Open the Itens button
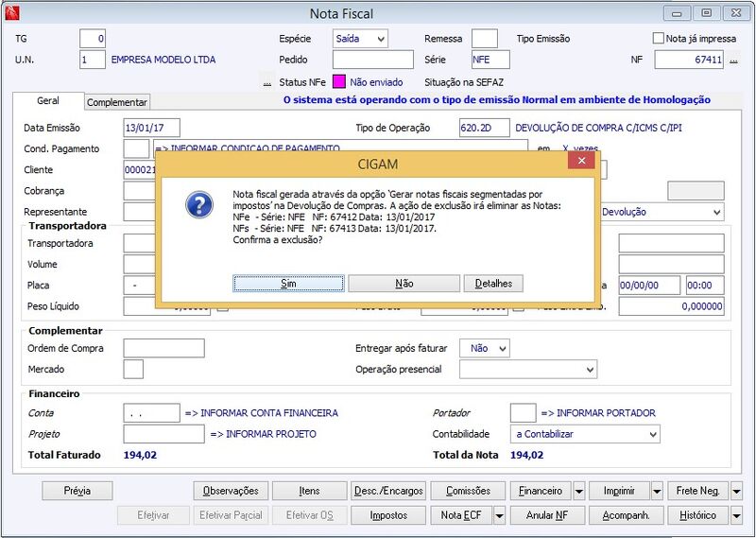The height and width of the screenshot is (538, 756). (x=309, y=491)
